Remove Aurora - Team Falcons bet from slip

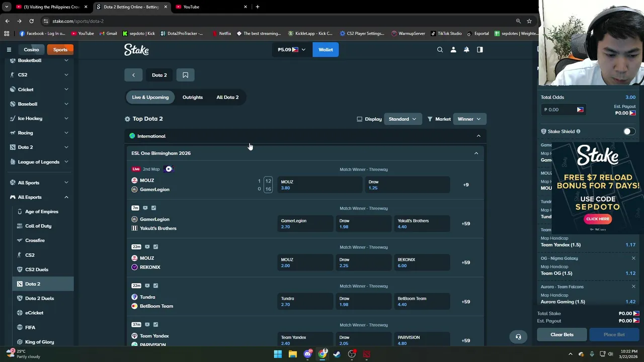click(x=633, y=287)
